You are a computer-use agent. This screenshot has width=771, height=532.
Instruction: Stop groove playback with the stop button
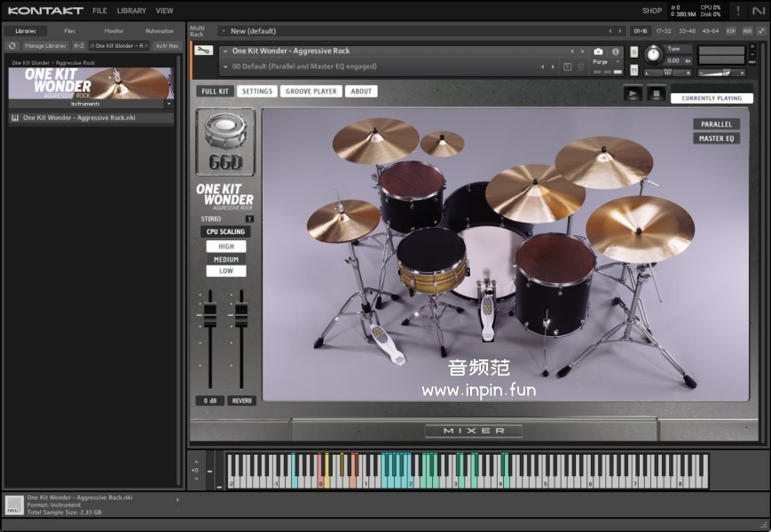click(x=657, y=93)
